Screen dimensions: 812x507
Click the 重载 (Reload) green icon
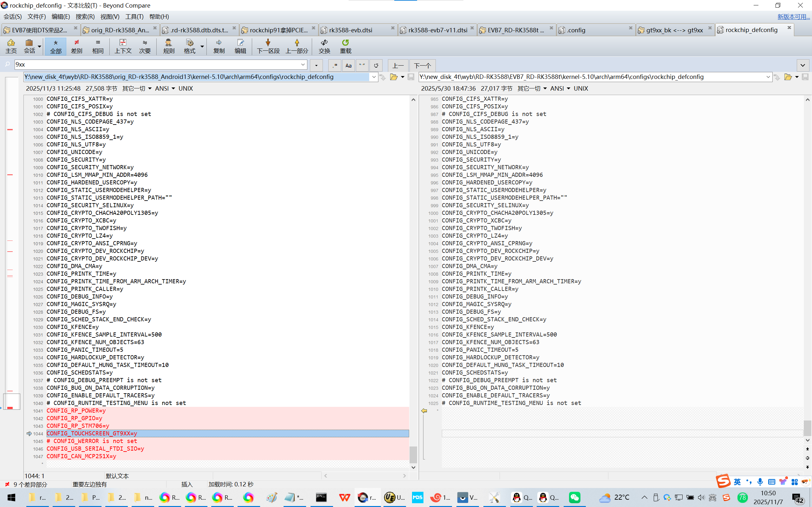pos(345,46)
